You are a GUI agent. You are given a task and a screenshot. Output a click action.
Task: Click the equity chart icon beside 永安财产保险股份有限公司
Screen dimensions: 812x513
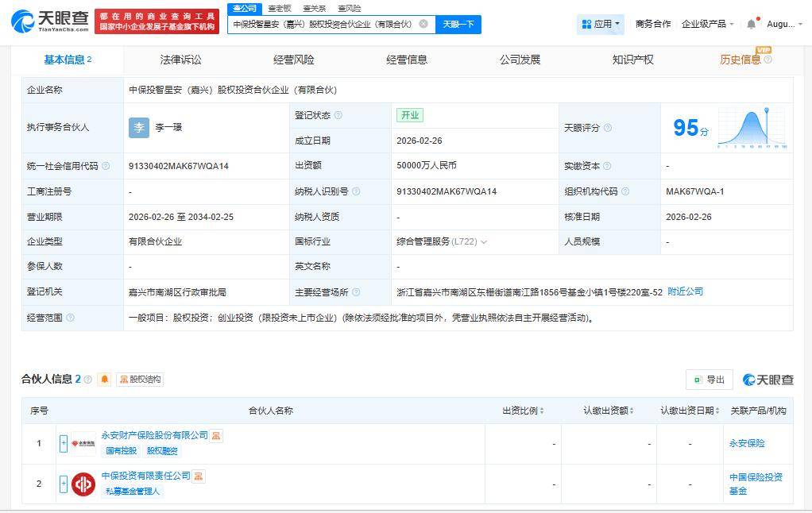[217, 435]
